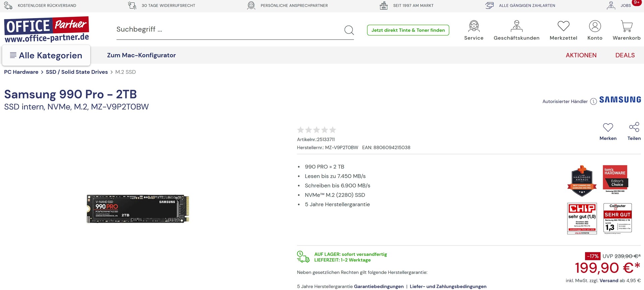Open the Geschäftskunden icon
This screenshot has height=290, width=644.
pos(517,26)
